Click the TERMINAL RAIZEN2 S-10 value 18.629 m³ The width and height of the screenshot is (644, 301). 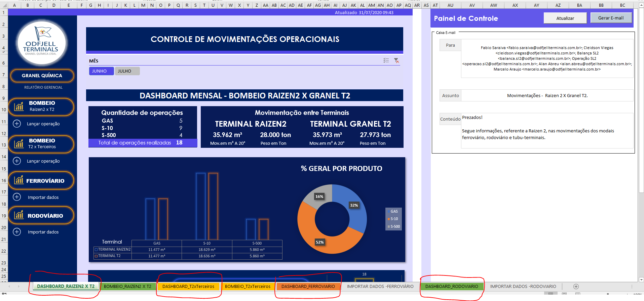point(207,250)
